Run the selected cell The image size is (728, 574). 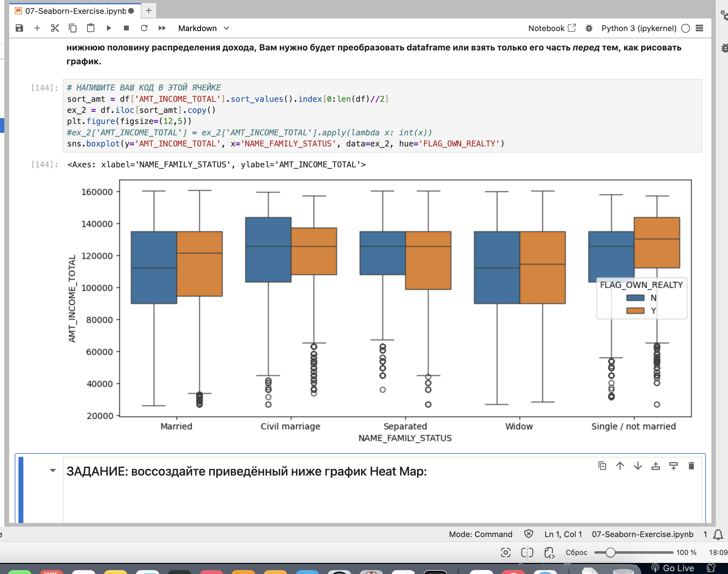tap(109, 28)
